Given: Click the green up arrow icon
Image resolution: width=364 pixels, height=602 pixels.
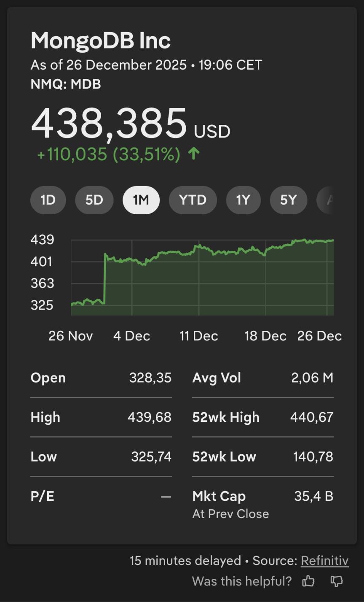Looking at the screenshot, I should coord(193,154).
